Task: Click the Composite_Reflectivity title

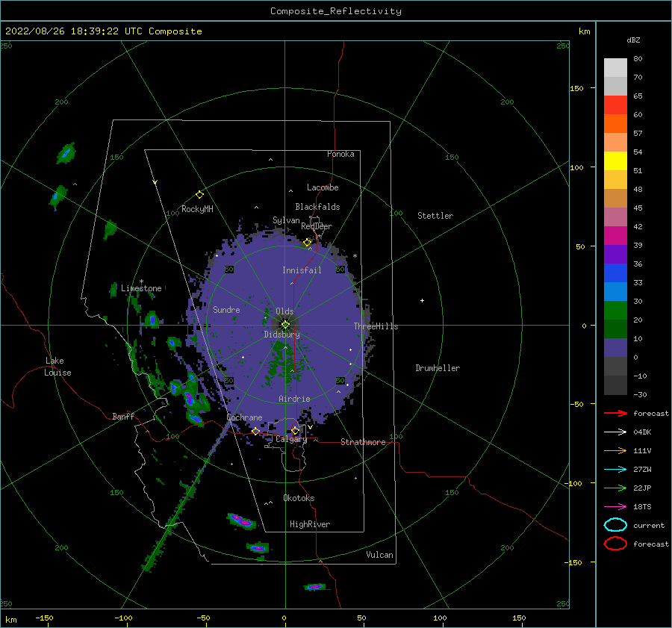Action: coord(336,11)
